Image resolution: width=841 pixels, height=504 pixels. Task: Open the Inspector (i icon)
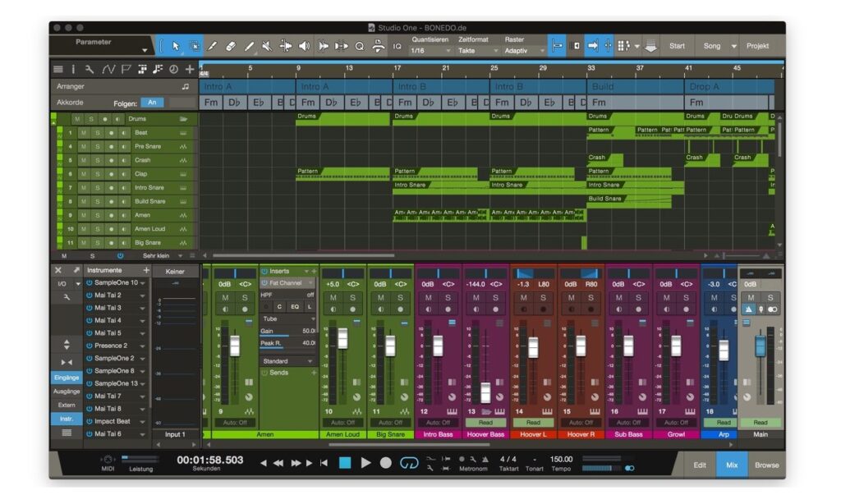[73, 69]
